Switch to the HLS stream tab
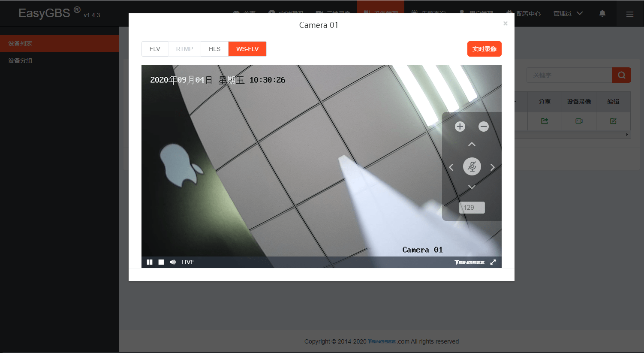 click(x=214, y=49)
